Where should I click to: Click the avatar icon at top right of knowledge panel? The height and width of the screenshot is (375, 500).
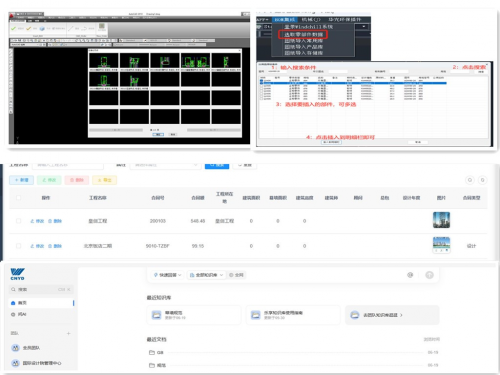(429, 275)
